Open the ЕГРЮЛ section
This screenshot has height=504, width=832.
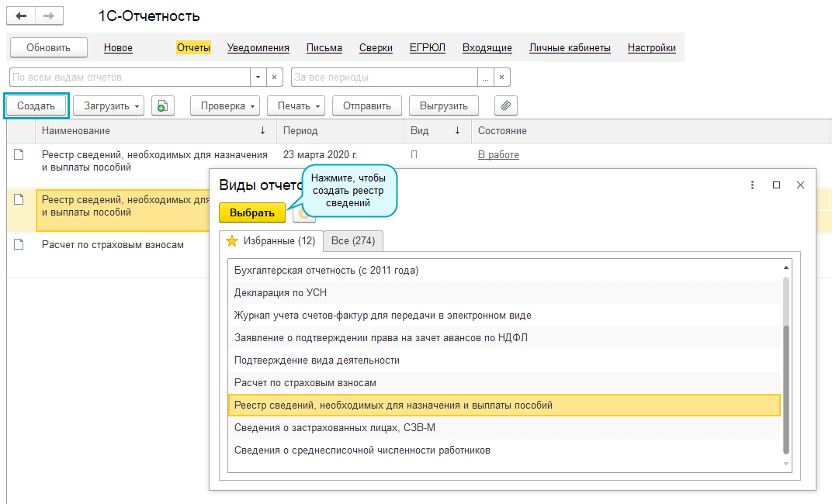[x=428, y=48]
